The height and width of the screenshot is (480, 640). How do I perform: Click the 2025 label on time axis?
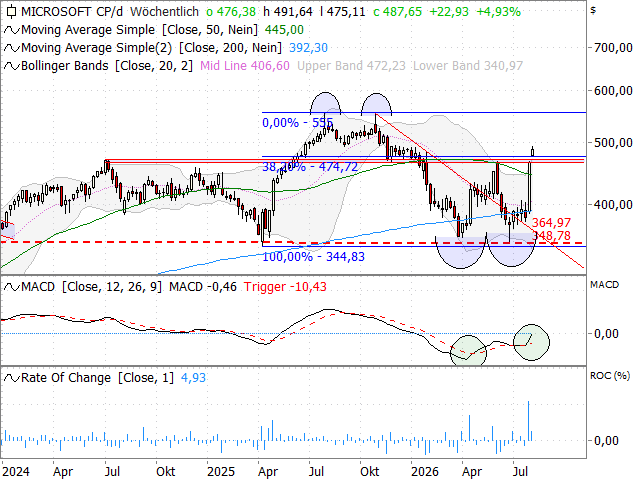221,472
